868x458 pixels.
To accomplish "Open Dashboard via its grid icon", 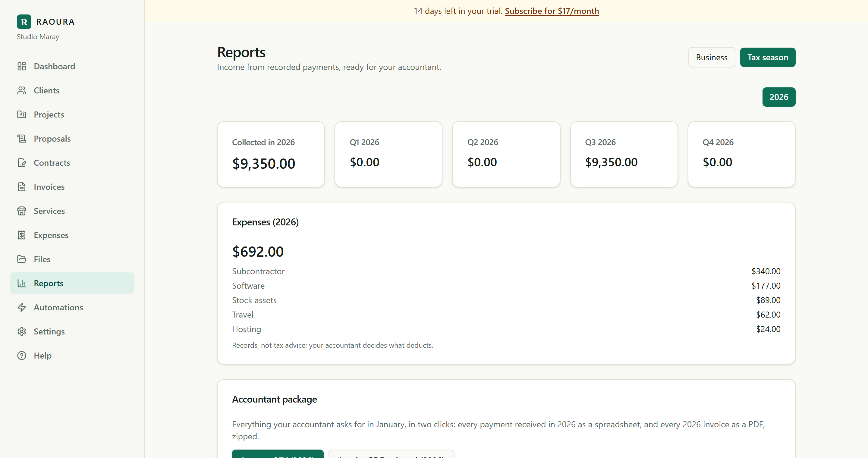I will (22, 66).
